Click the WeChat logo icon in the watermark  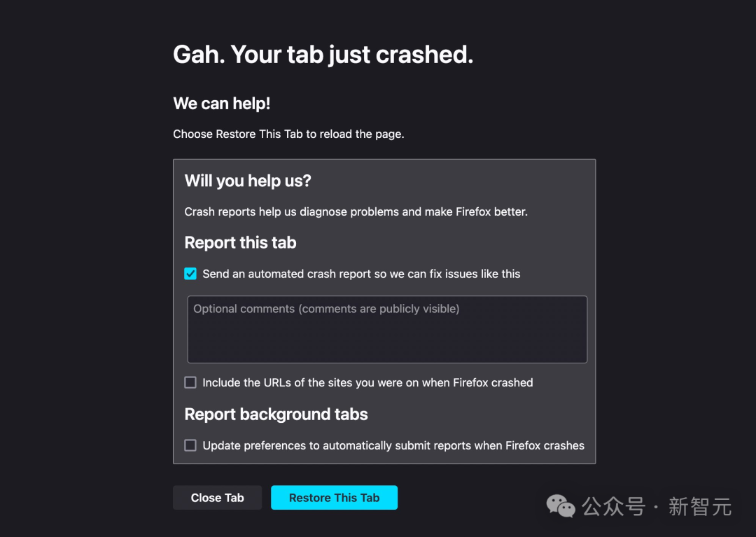point(561,505)
